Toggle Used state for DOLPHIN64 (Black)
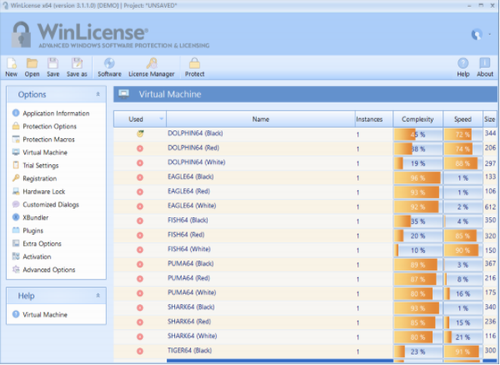Image resolution: width=500 pixels, height=365 pixels. 140,134
